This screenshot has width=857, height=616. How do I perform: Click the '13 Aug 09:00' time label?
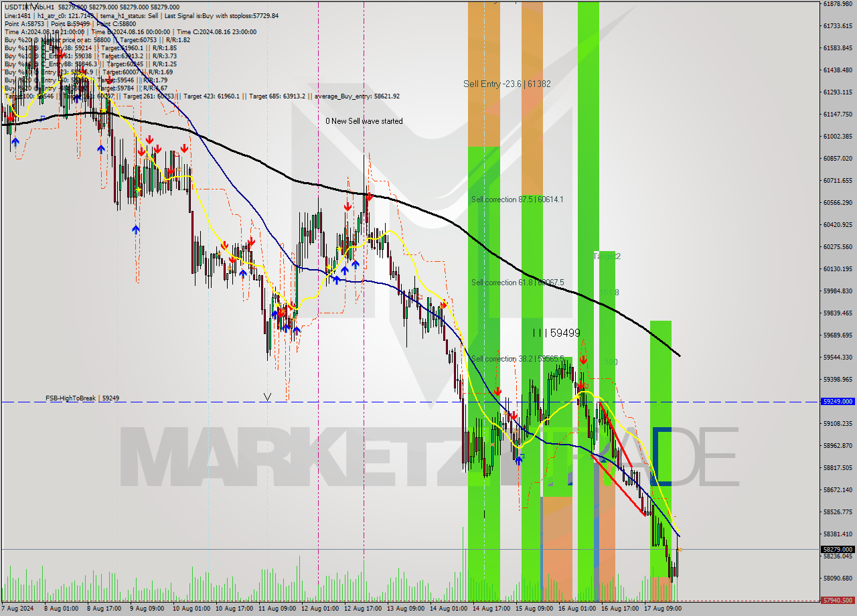406,609
